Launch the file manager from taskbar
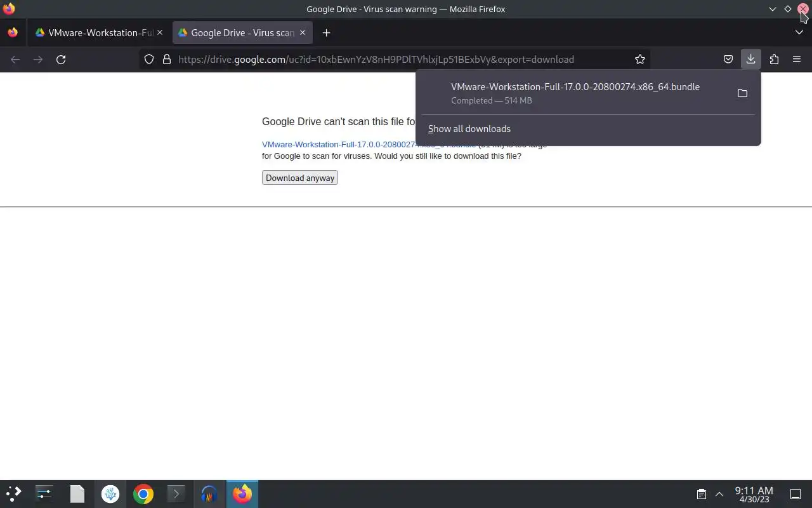Screen dimensions: 812x508 [x=77, y=493]
